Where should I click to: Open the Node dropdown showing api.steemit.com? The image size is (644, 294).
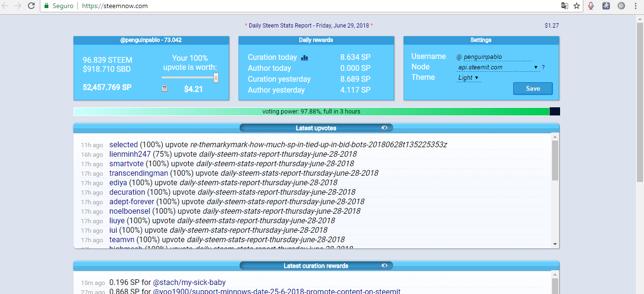tap(498, 67)
